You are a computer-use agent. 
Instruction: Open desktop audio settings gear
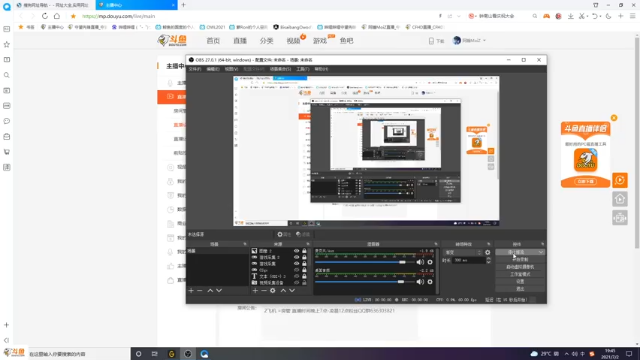(x=430, y=282)
